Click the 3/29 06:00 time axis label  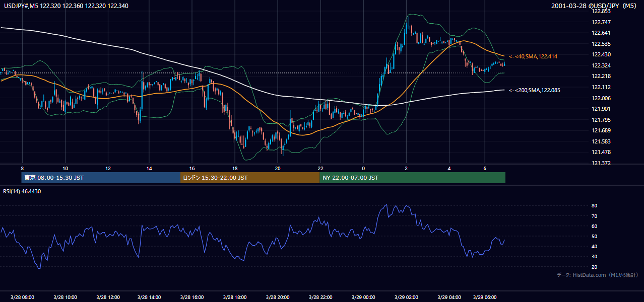point(484,297)
